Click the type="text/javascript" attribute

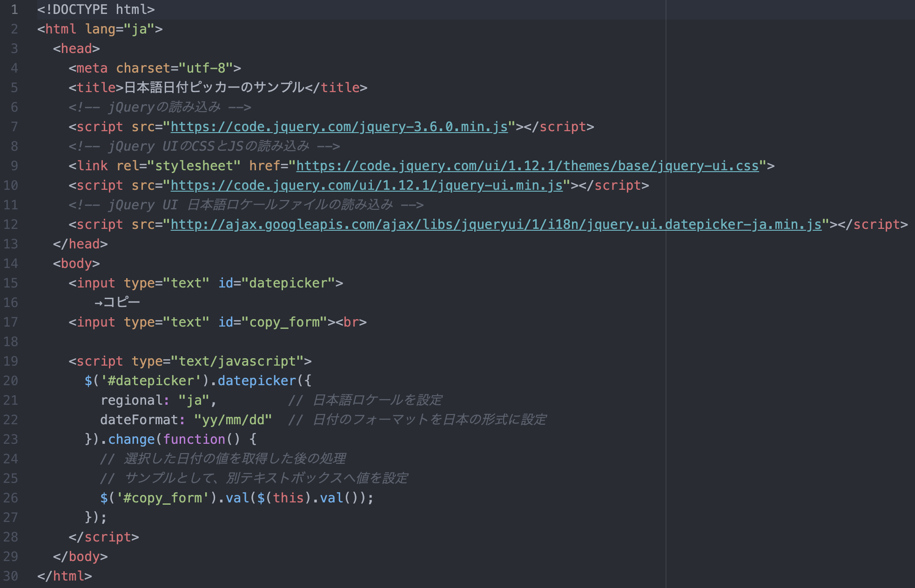(217, 361)
